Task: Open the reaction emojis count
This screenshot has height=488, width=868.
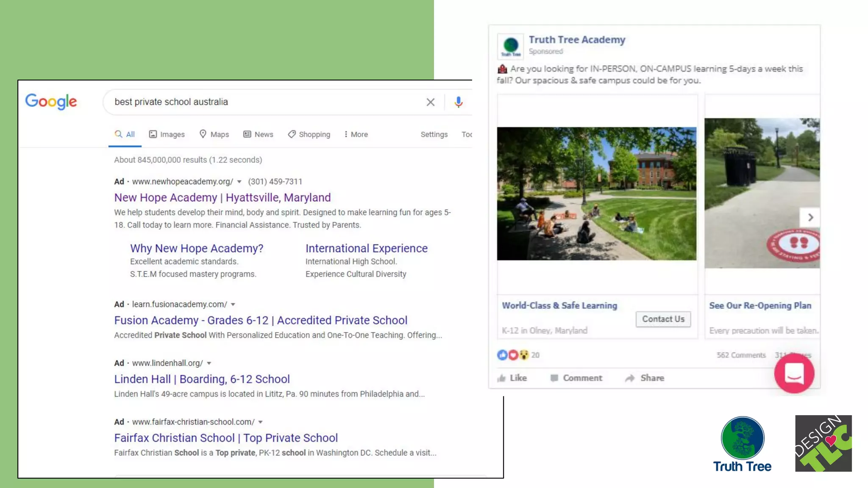Action: 518,355
